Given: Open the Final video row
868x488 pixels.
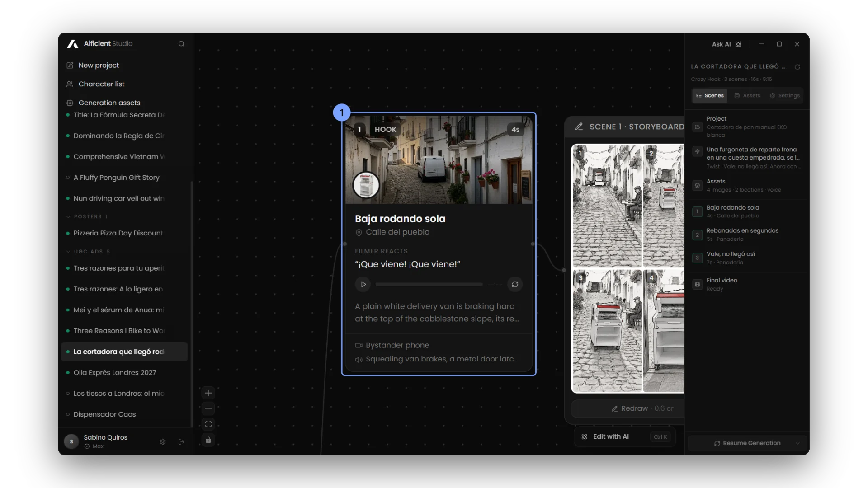Looking at the screenshot, I should [x=747, y=284].
